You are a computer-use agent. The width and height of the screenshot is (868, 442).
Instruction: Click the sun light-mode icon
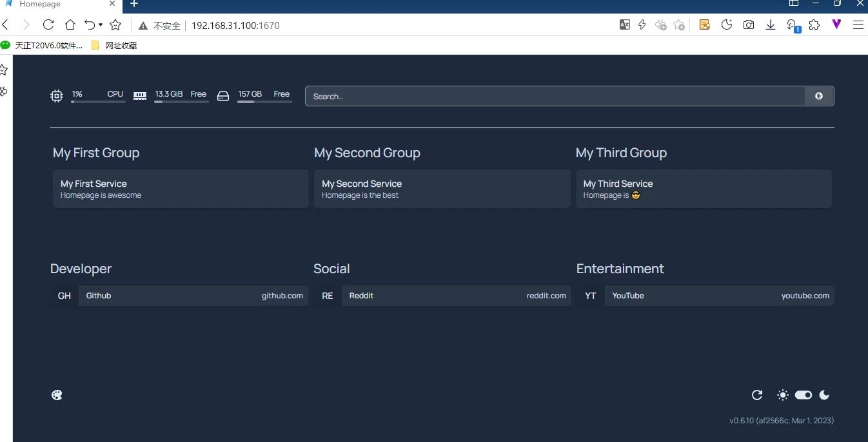pos(783,395)
